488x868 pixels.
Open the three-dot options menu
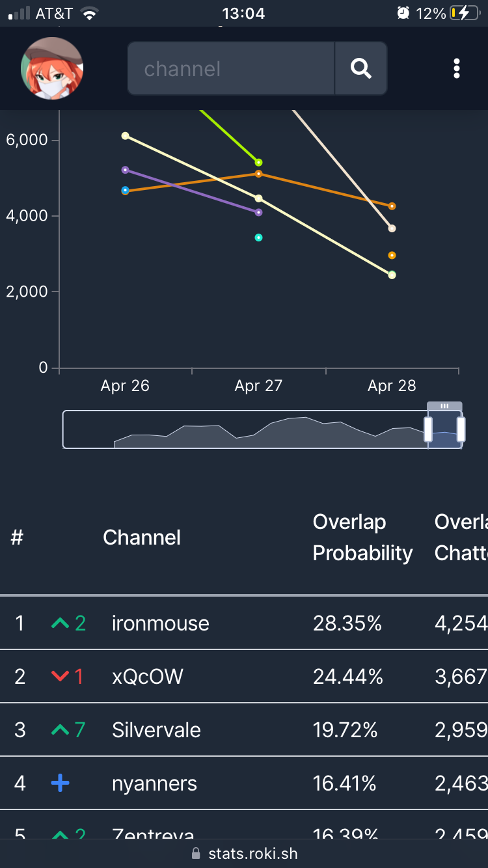pos(457,68)
